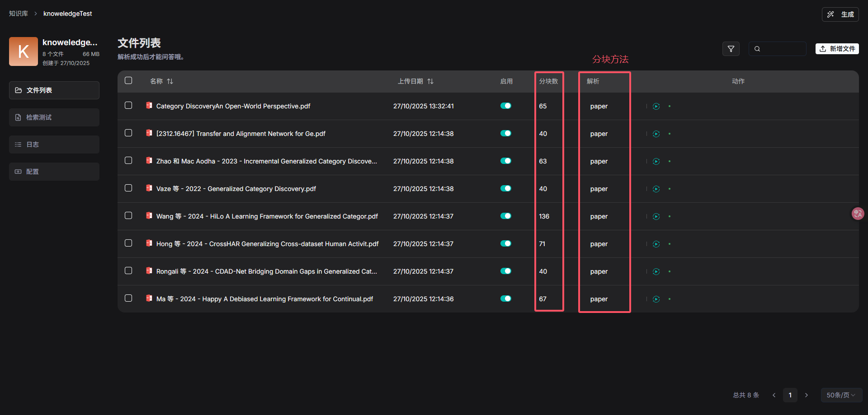Image resolution: width=868 pixels, height=415 pixels.
Task: Select Rongali 等 CDAD-Net row checkbox
Action: [128, 270]
